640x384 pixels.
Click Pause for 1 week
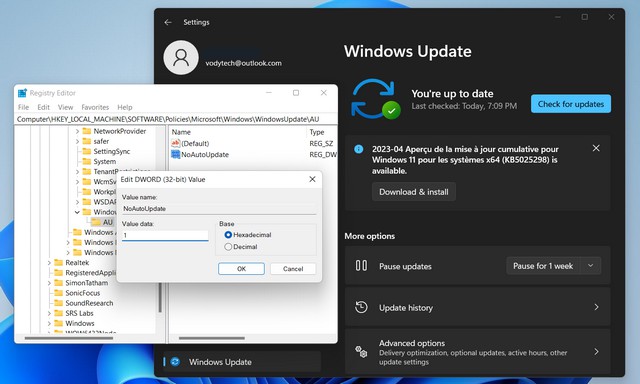pyautogui.click(x=543, y=266)
